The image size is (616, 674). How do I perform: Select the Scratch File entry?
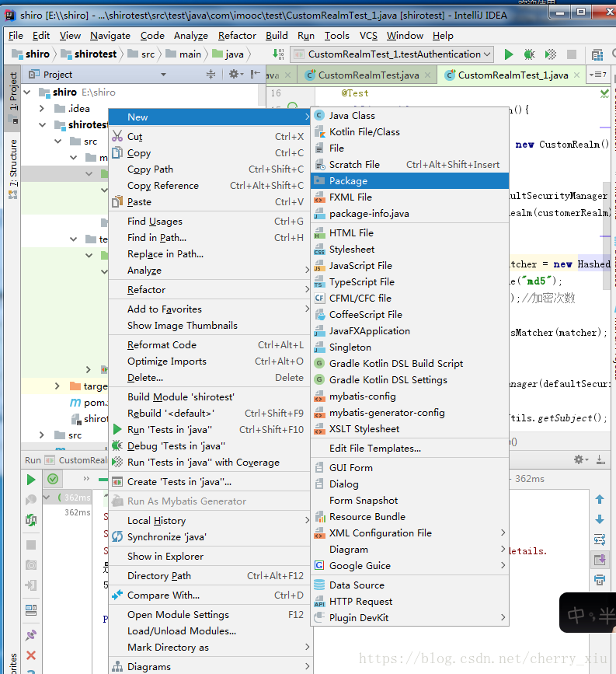pos(410,165)
